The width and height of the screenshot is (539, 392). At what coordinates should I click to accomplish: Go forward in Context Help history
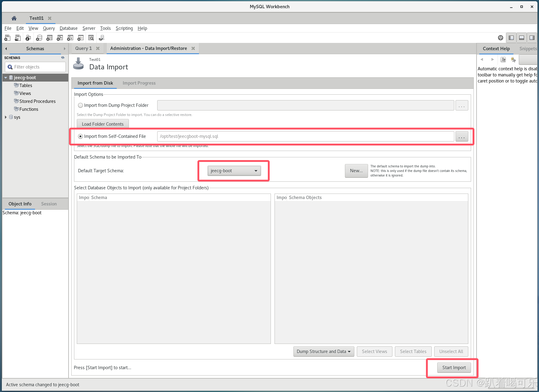[x=492, y=59]
